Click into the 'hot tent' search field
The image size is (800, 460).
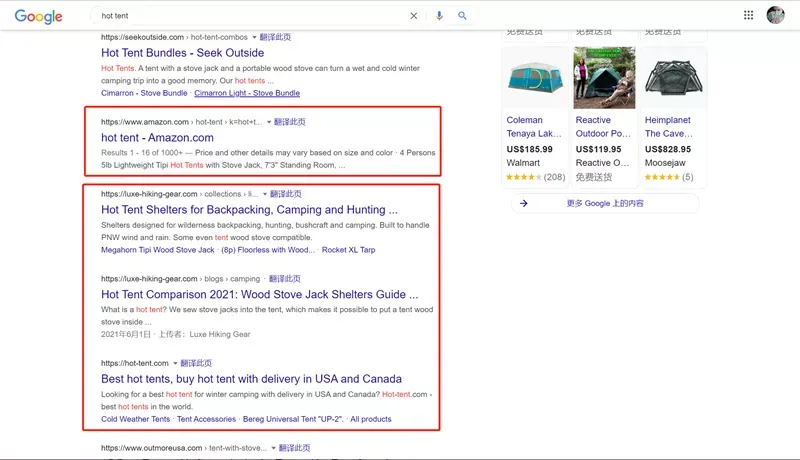click(253, 16)
